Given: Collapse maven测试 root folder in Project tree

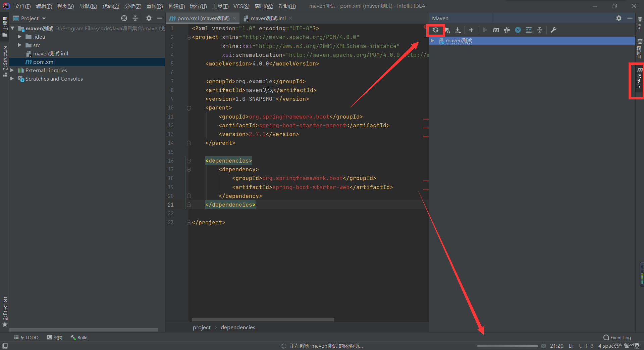Looking at the screenshot, I should click(x=12, y=28).
